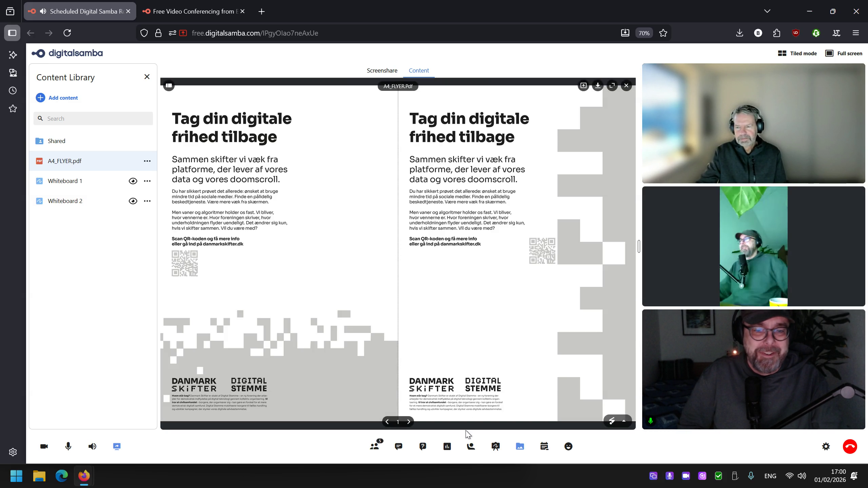This screenshot has height=488, width=868.
Task: Switch to the Screenshare tab
Action: pyautogui.click(x=382, y=70)
